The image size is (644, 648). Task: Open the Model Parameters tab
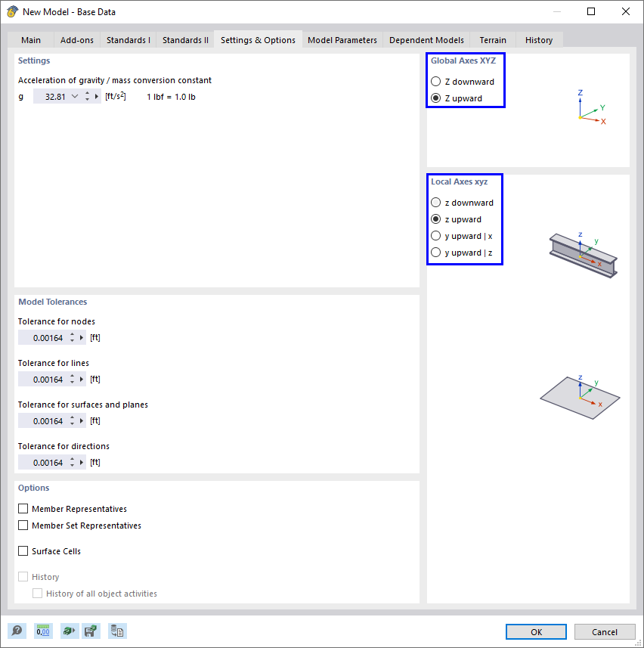pos(342,40)
